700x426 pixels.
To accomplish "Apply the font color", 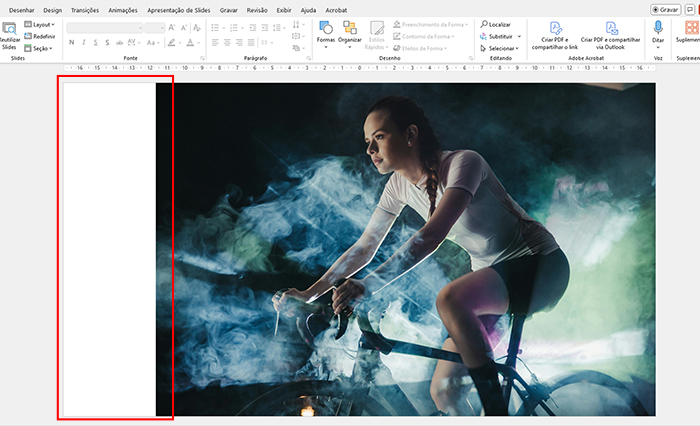I will coord(190,42).
